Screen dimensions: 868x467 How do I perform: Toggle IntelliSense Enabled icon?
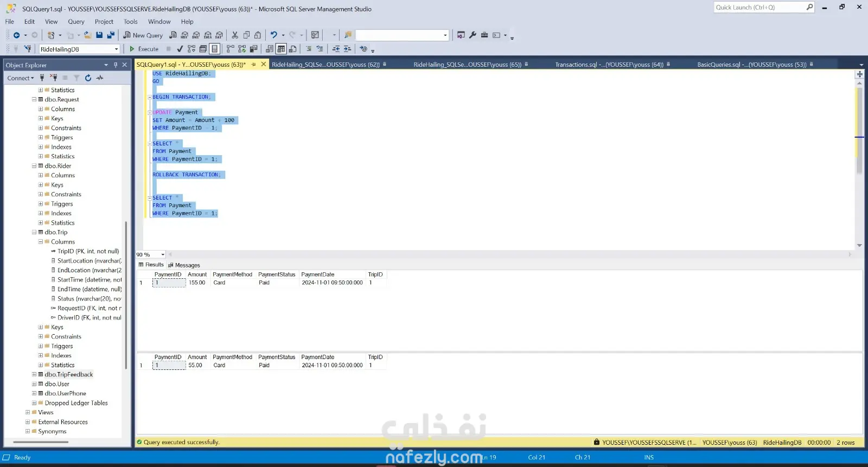[x=215, y=49]
